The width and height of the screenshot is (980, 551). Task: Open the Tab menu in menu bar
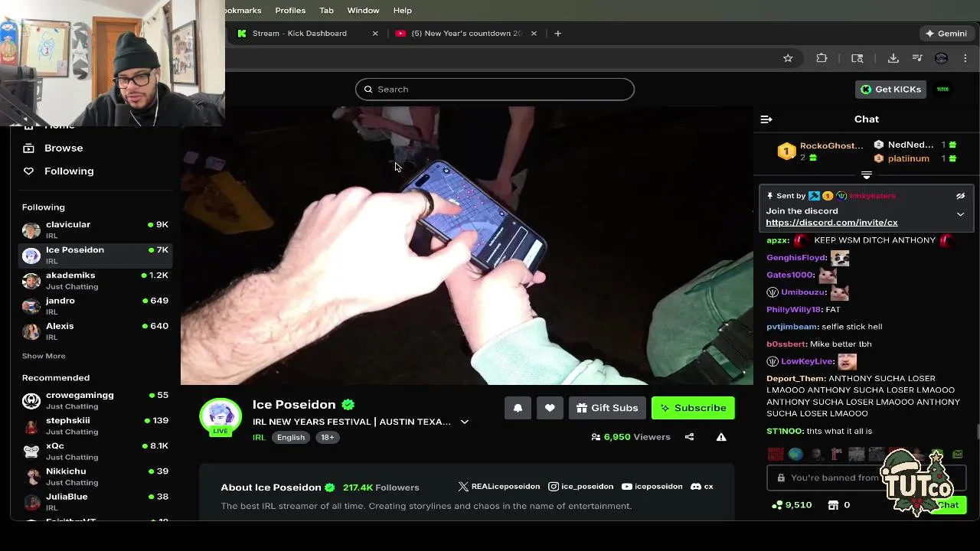coord(326,11)
